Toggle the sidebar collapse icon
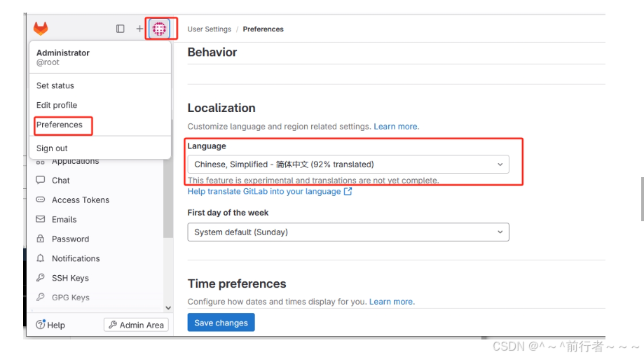 tap(120, 29)
